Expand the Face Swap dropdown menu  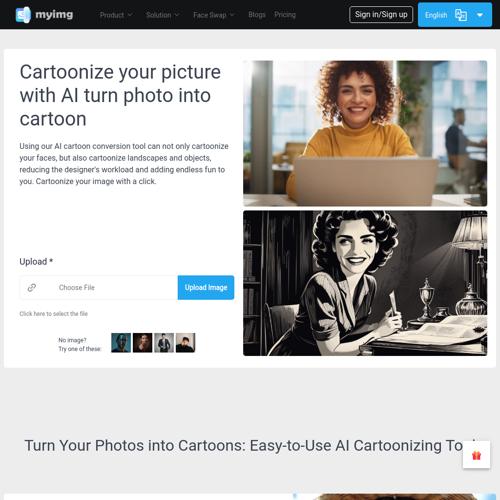(x=214, y=15)
